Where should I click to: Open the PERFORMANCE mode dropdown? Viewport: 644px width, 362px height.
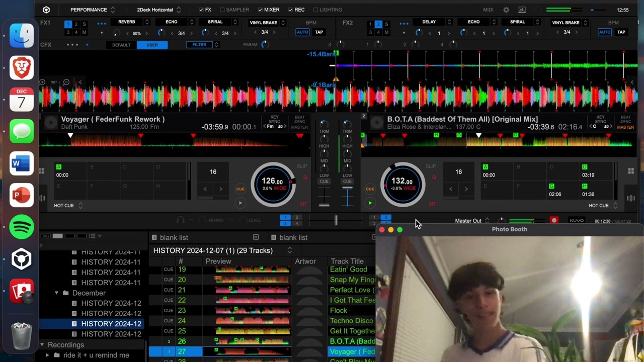(92, 10)
